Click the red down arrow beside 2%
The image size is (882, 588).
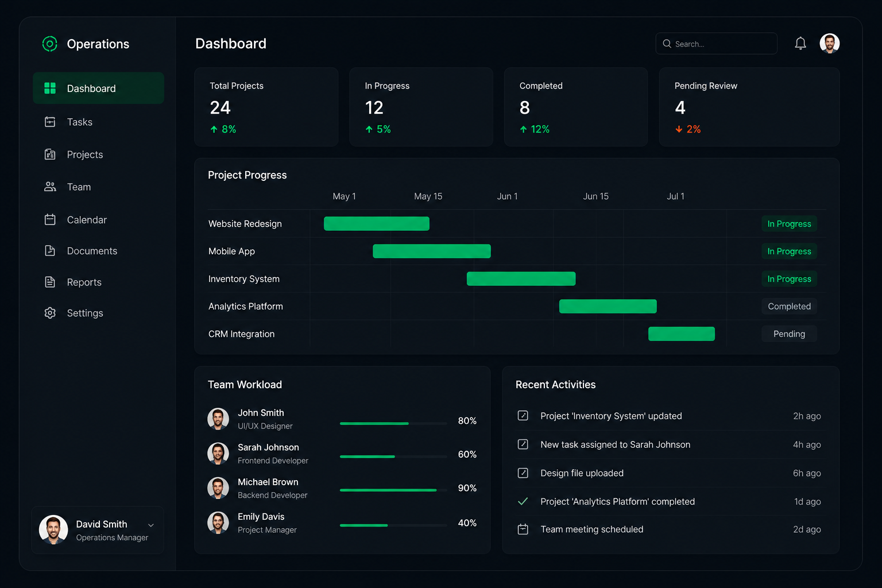[x=679, y=129]
